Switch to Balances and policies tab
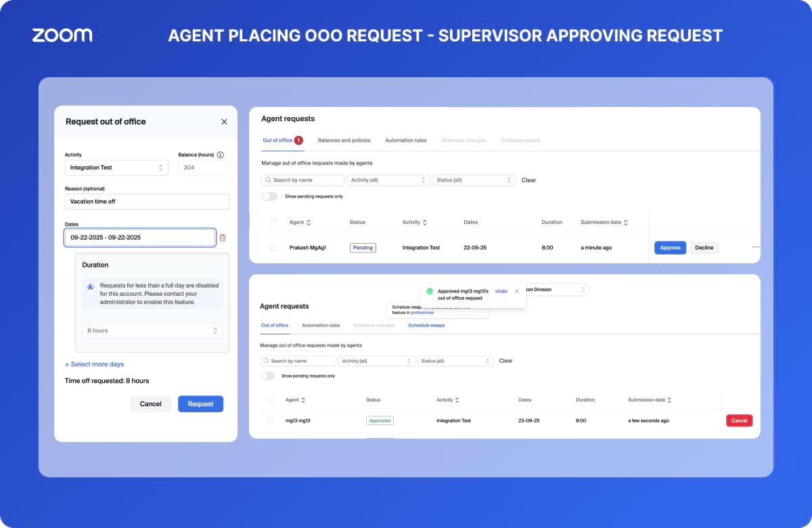This screenshot has height=528, width=812. click(344, 140)
